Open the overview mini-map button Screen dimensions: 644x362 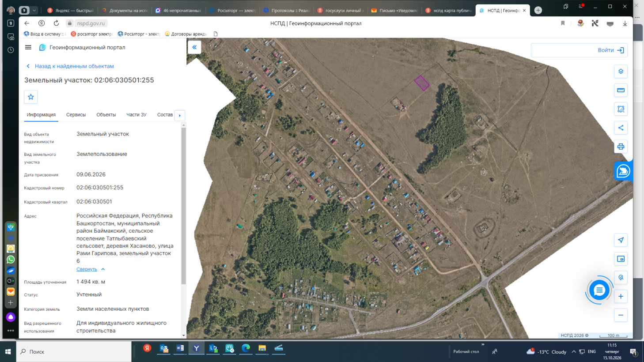[x=621, y=259]
